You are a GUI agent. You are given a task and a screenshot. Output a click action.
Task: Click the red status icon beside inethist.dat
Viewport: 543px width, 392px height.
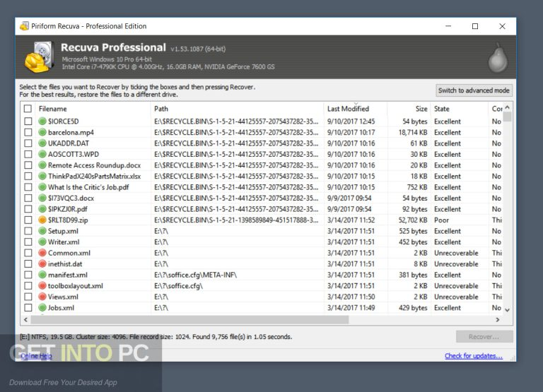pyautogui.click(x=42, y=264)
